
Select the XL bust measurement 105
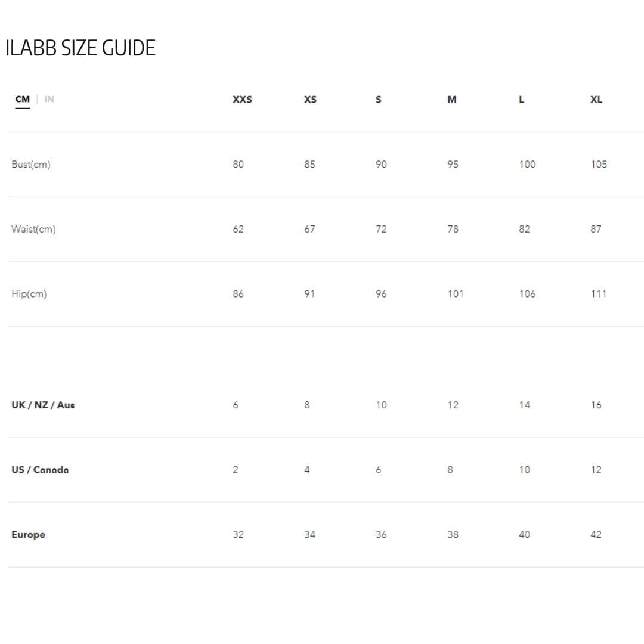coord(599,165)
